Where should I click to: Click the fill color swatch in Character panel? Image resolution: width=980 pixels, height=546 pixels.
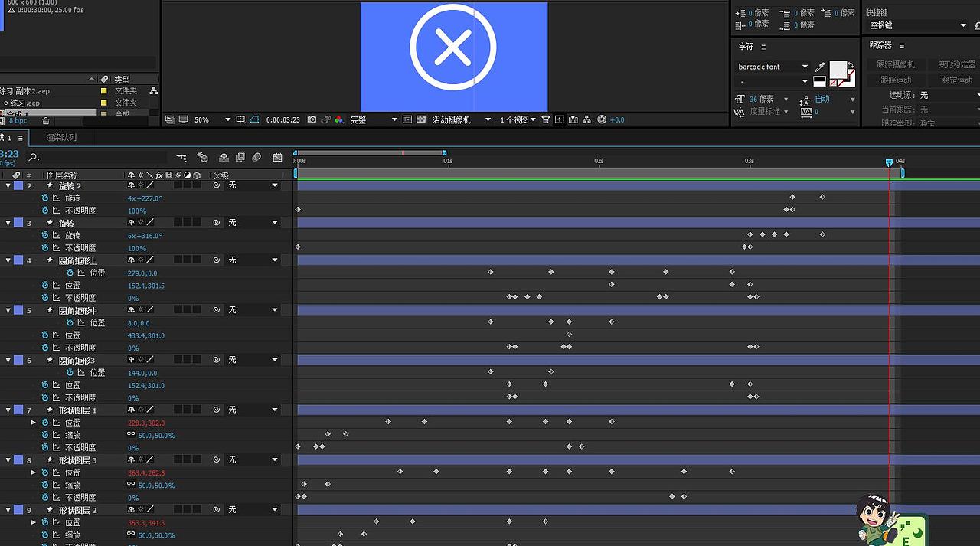838,70
